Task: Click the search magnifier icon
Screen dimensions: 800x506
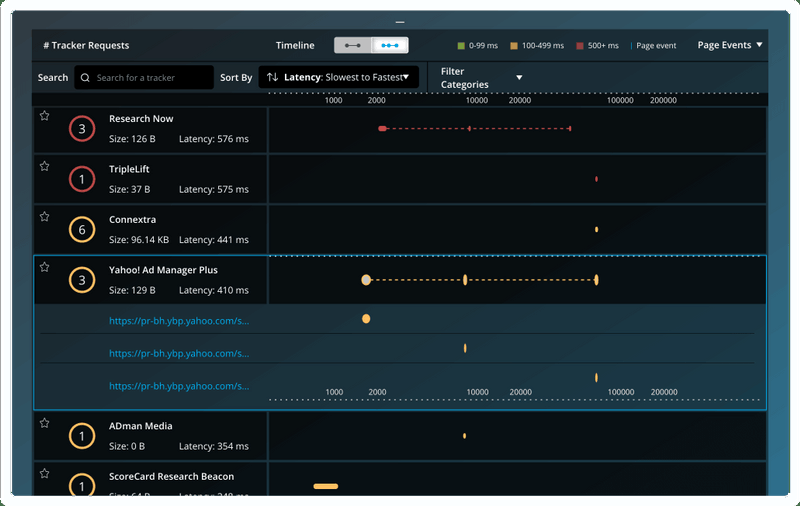Action: [86, 78]
